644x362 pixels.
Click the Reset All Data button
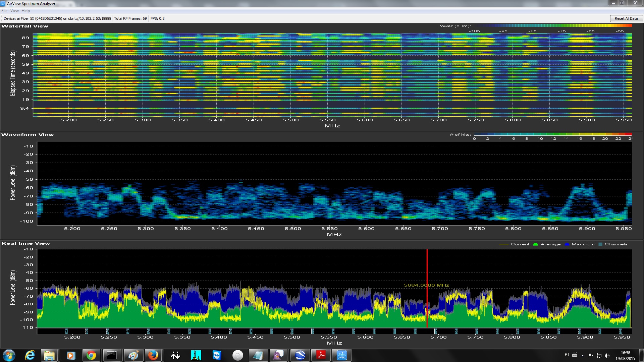click(626, 18)
